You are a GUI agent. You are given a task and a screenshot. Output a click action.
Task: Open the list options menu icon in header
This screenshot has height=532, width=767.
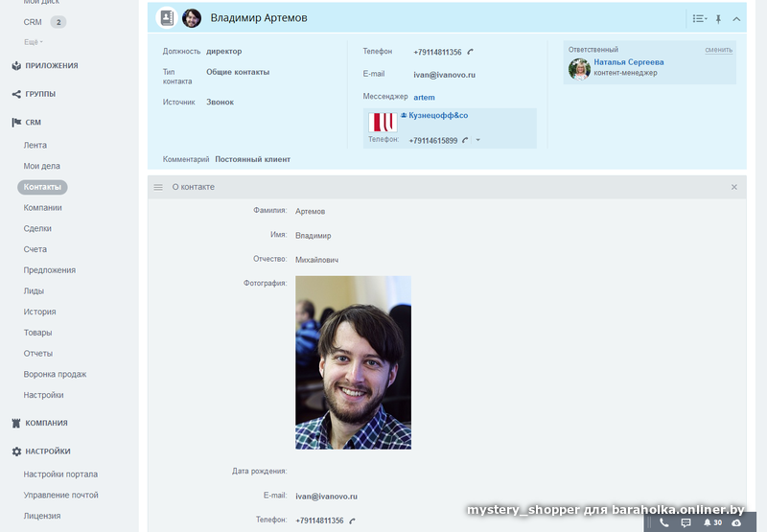click(x=700, y=18)
